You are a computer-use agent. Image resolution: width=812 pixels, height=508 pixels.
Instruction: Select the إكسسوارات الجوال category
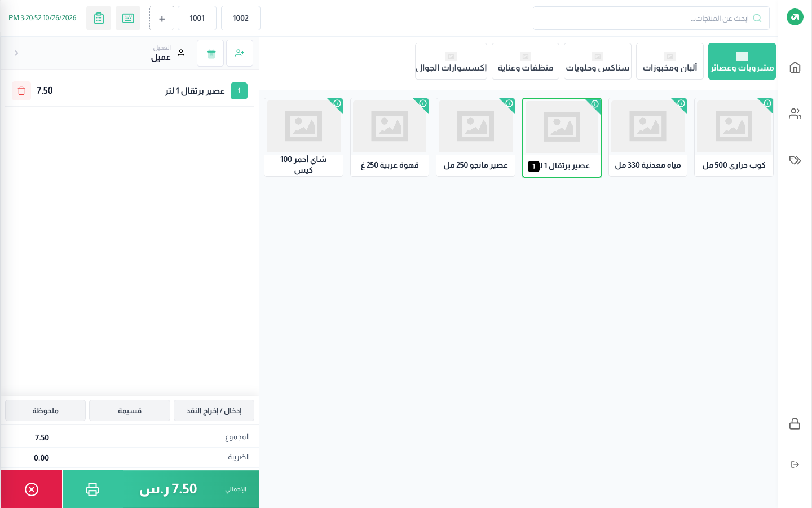[x=451, y=61]
